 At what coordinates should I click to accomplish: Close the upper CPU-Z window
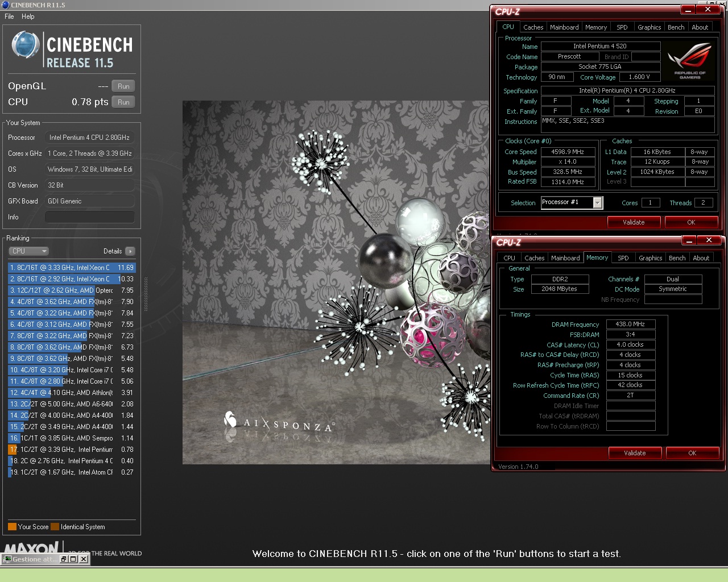coord(708,10)
